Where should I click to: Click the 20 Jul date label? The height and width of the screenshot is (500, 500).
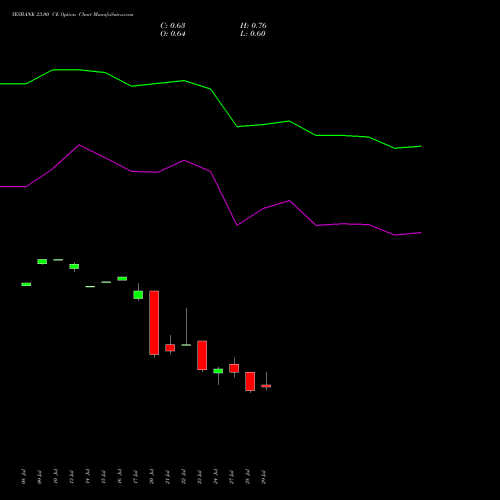click(x=152, y=477)
